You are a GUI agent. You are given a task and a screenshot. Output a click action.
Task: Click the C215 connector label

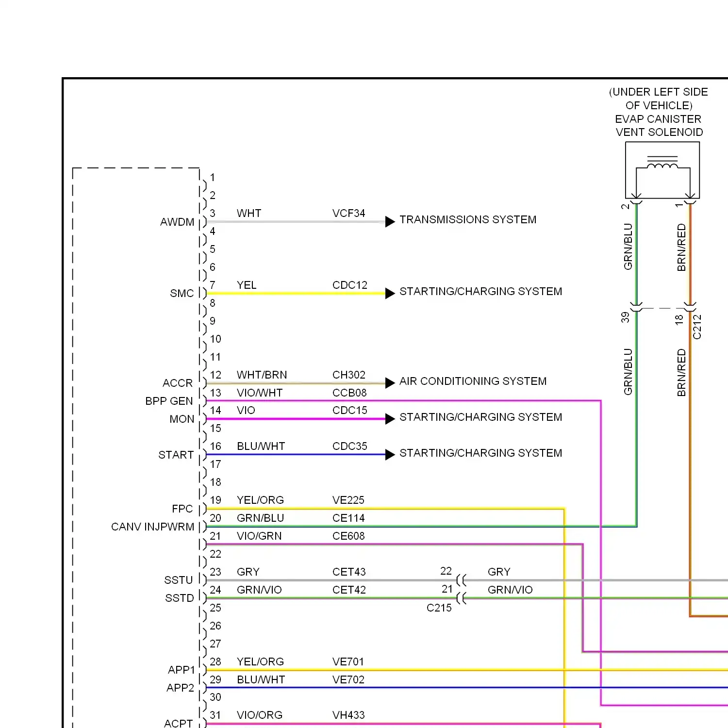pos(439,608)
